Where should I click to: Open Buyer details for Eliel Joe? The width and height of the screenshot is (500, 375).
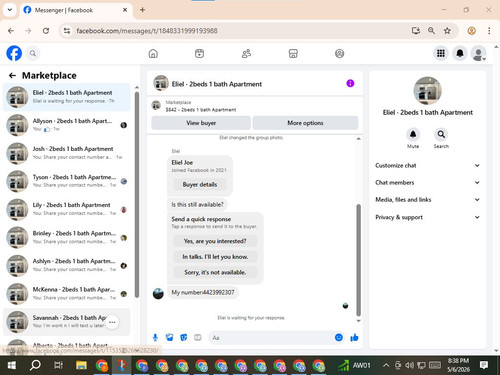[200, 184]
